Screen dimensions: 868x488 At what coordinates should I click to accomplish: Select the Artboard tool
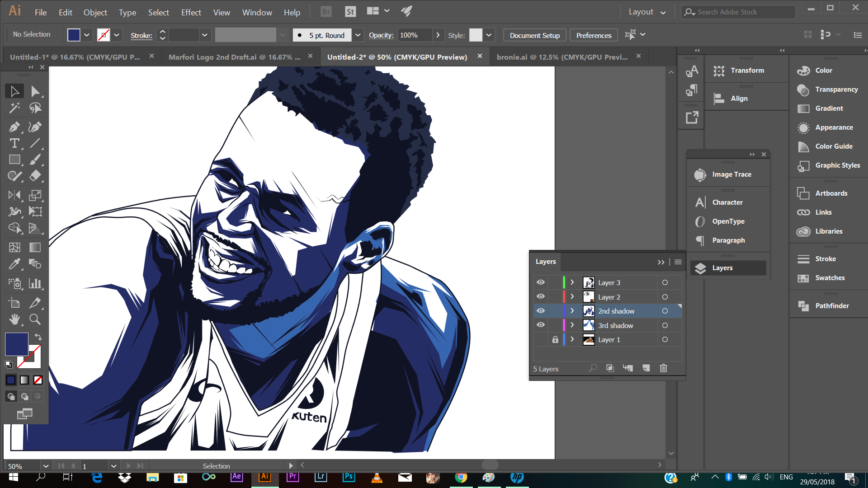tap(14, 303)
